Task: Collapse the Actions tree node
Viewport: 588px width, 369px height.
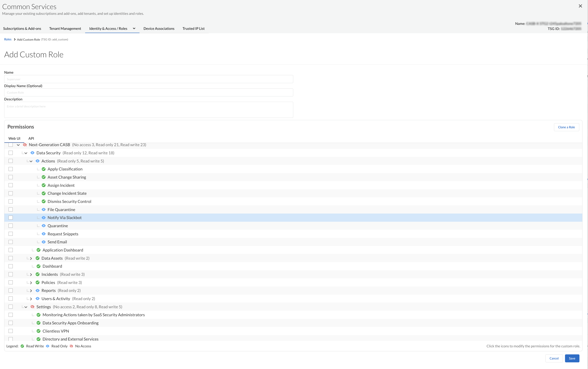Action: pos(31,161)
